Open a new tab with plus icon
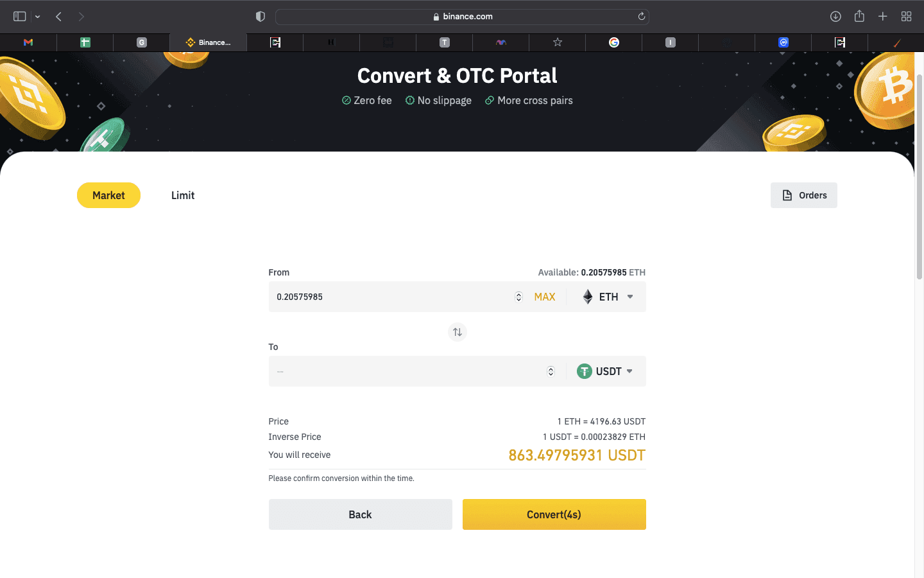The height and width of the screenshot is (578, 924). click(x=883, y=17)
